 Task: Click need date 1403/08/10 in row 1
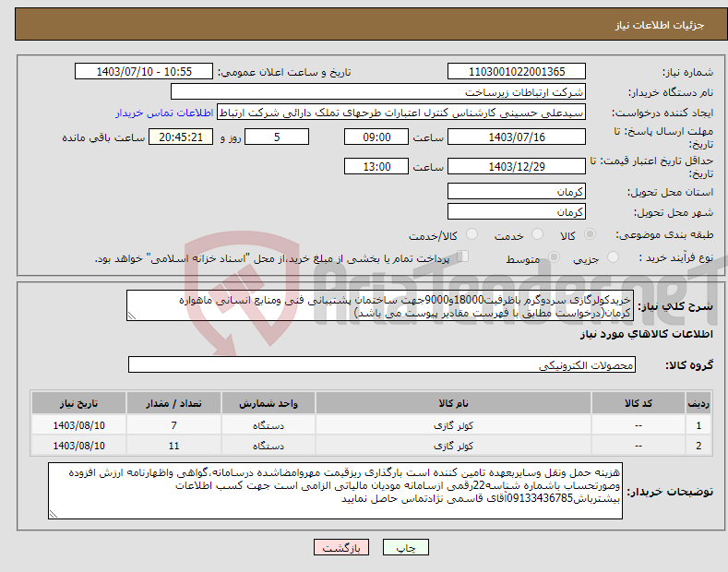click(x=79, y=425)
